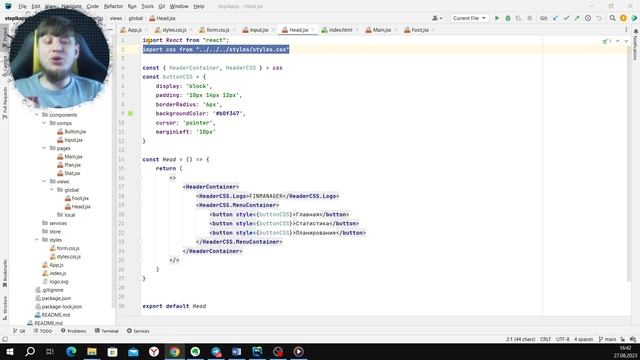Open the Structure tool window on left stripe

(5, 308)
